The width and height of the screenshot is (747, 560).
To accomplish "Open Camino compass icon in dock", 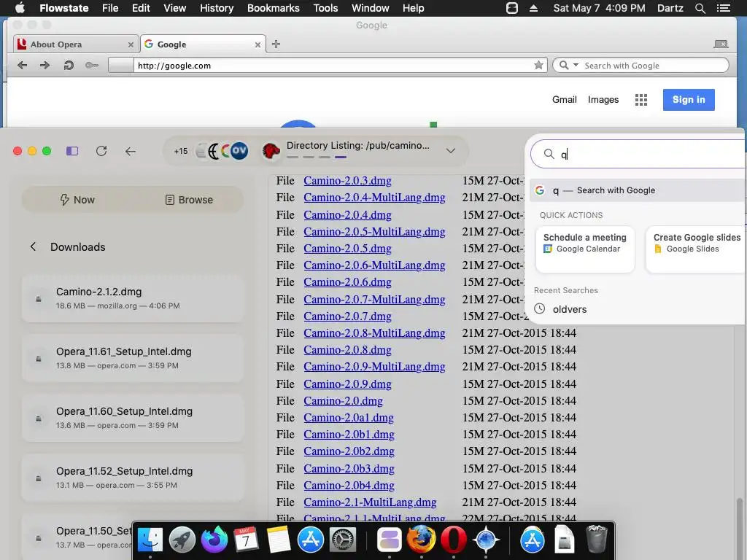I will [x=485, y=540].
